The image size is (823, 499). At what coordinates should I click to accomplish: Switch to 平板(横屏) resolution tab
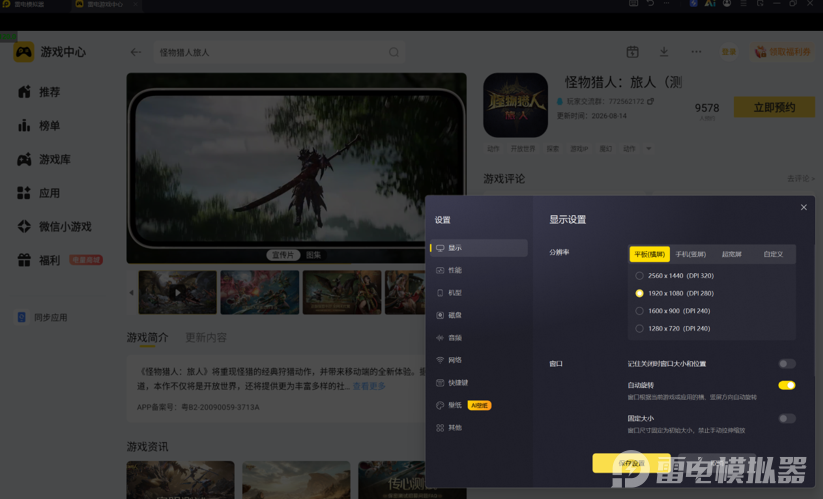tap(650, 254)
